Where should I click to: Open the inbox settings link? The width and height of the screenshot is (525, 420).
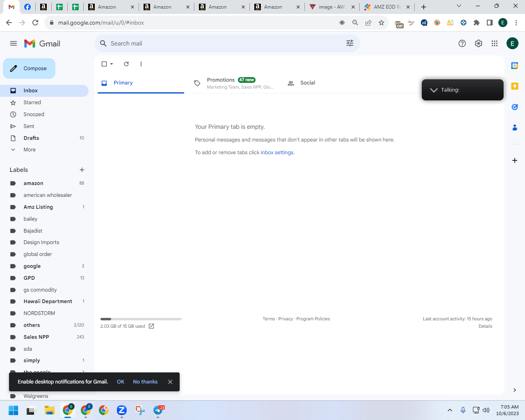point(277,153)
